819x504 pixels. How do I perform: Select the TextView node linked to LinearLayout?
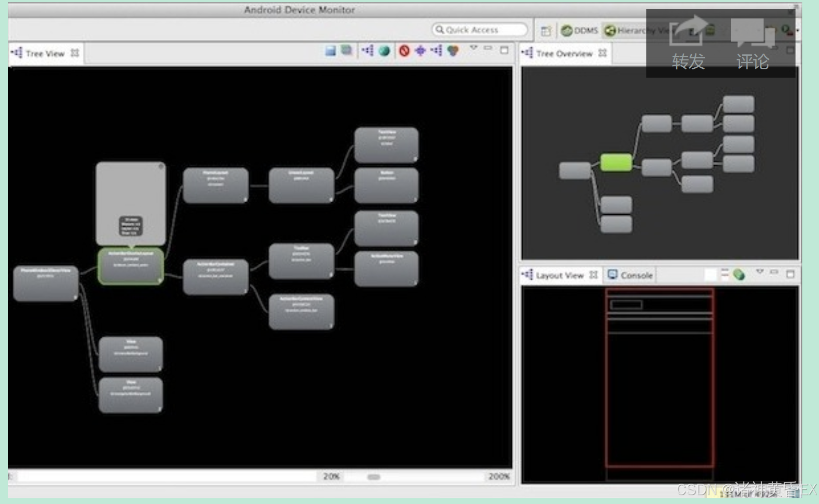coord(387,145)
